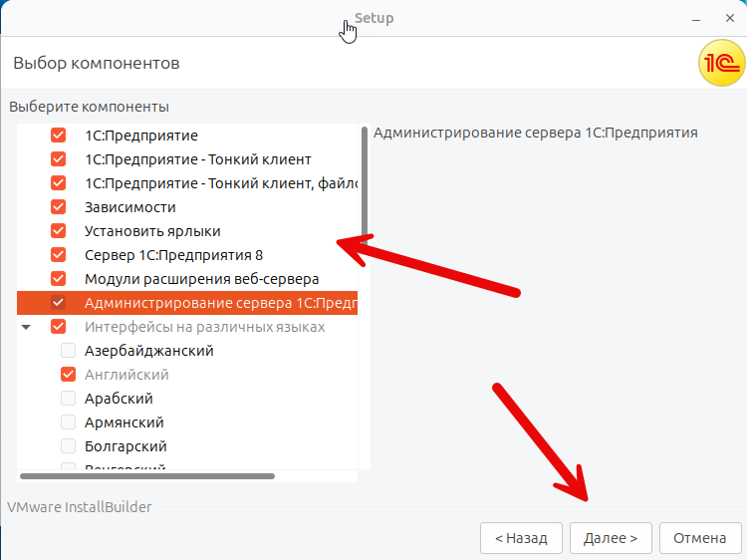
Task: Toggle the Тонкий клиент checkbox
Action: (59, 159)
